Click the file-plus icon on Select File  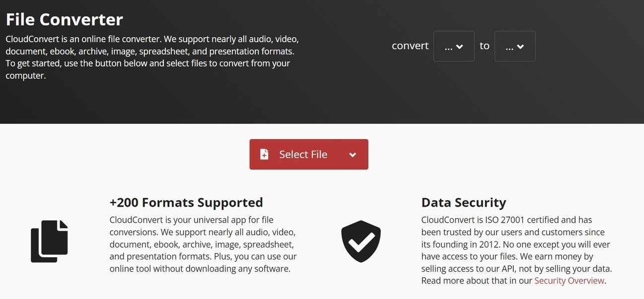click(264, 154)
